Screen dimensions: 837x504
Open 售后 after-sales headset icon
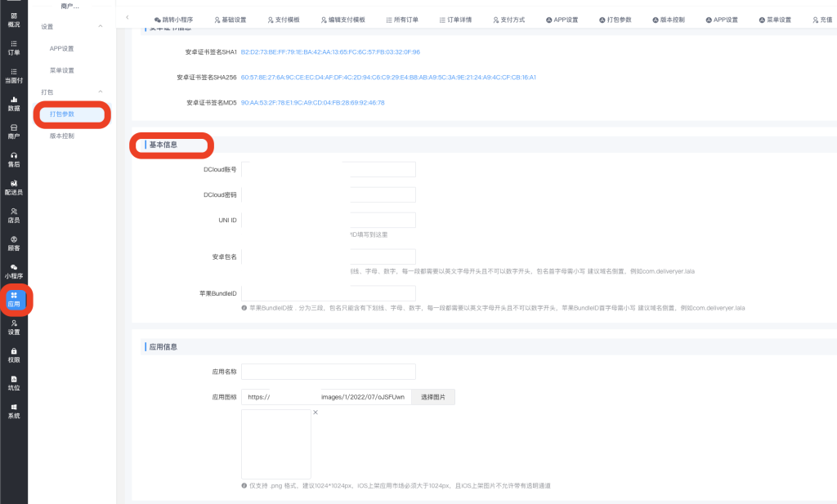tap(13, 159)
